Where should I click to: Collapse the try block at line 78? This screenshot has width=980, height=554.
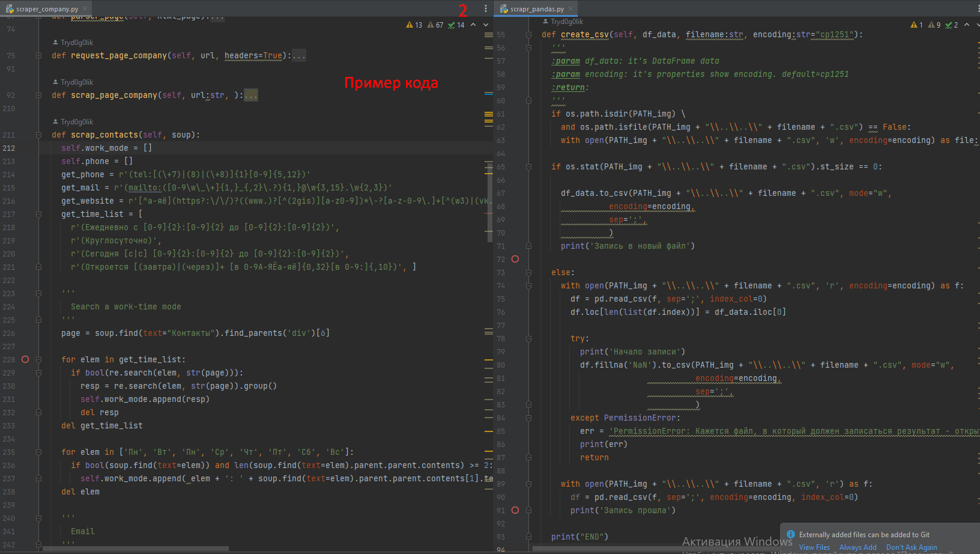click(x=528, y=339)
